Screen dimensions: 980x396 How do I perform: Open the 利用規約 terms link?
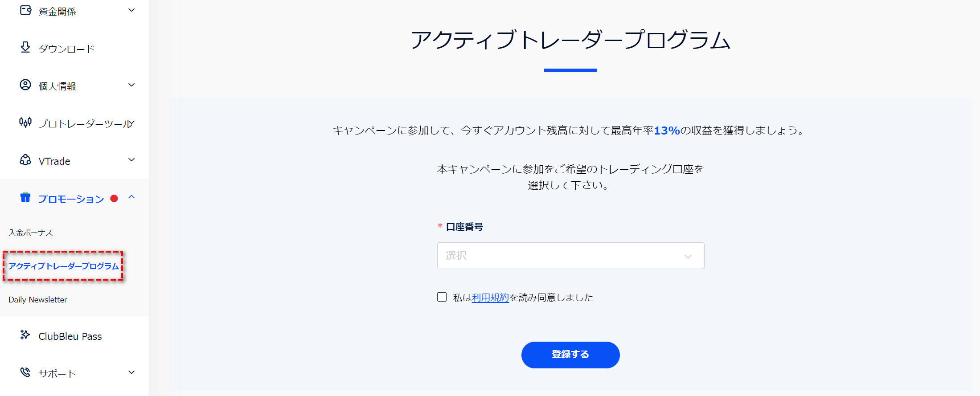490,297
